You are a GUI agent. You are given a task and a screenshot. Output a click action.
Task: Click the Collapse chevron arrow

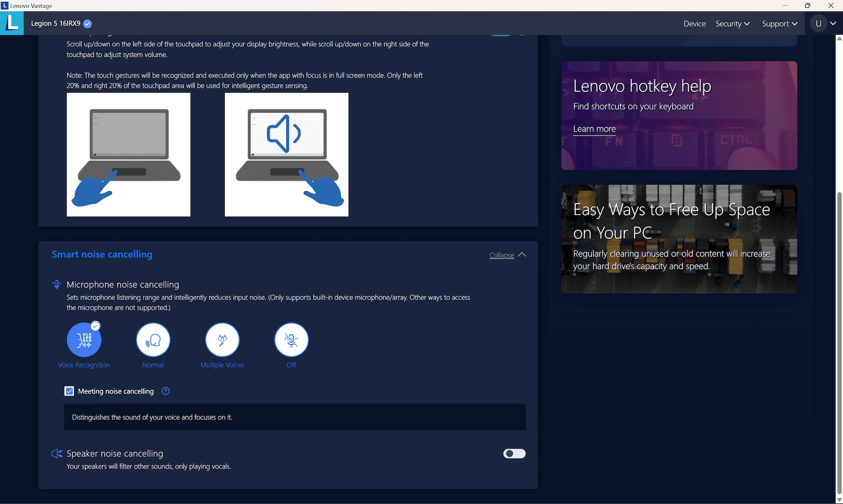coord(522,255)
